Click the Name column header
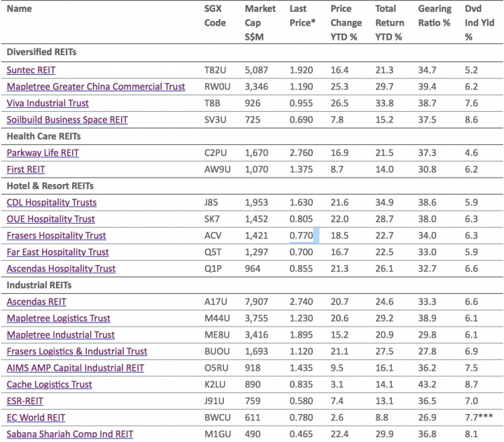 pos(20,8)
